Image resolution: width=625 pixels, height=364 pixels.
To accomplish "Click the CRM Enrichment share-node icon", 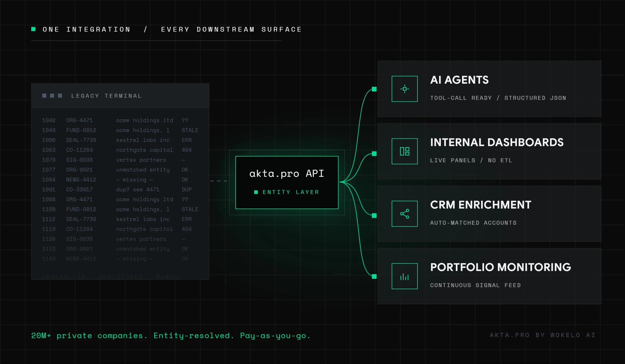I will coord(404,214).
